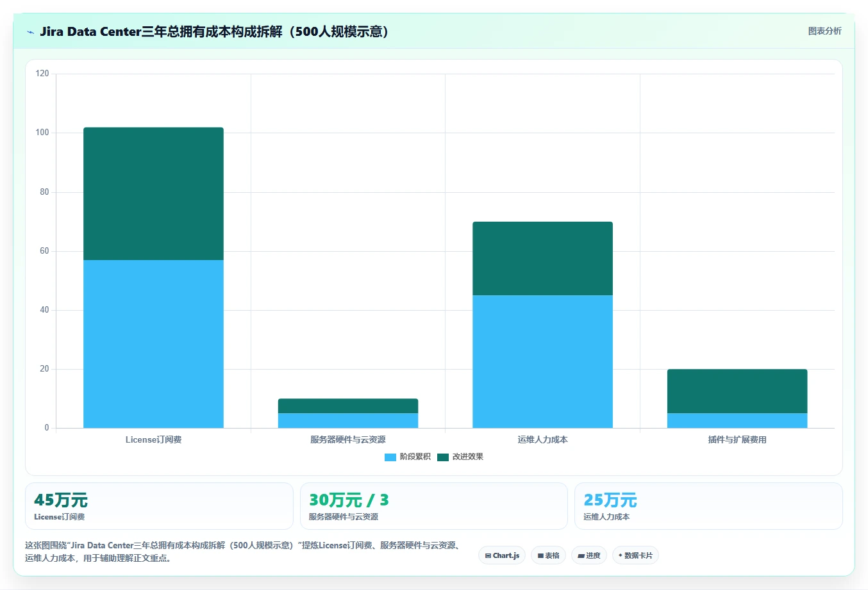Viewport: 868px width, 590px height.
Task: Click the blue 运维人力成本 bar segment
Action: pos(543,361)
